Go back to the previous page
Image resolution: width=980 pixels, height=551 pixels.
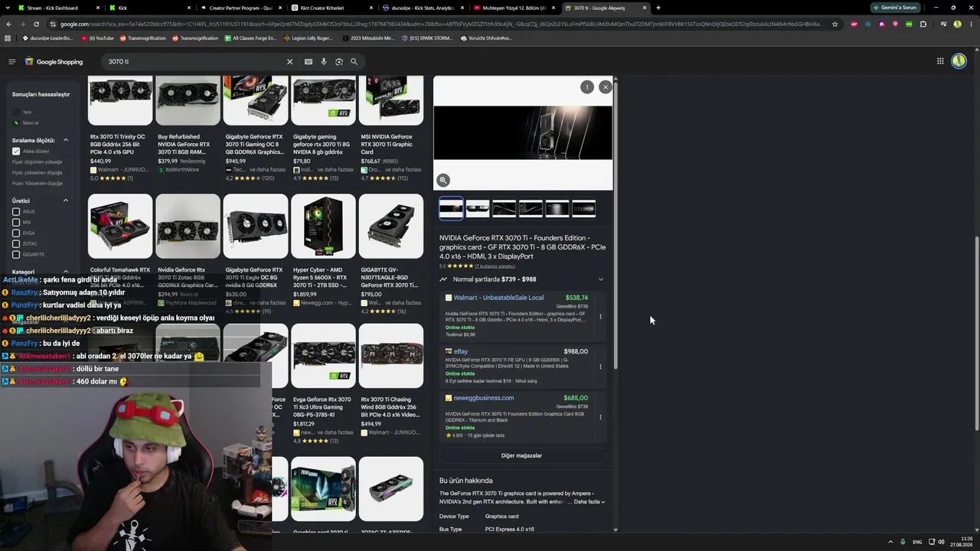[x=9, y=24]
